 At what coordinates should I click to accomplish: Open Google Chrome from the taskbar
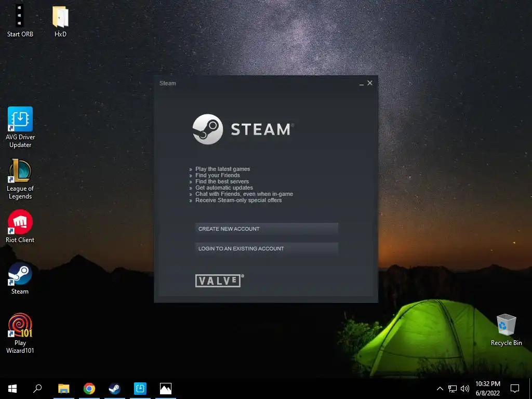89,389
